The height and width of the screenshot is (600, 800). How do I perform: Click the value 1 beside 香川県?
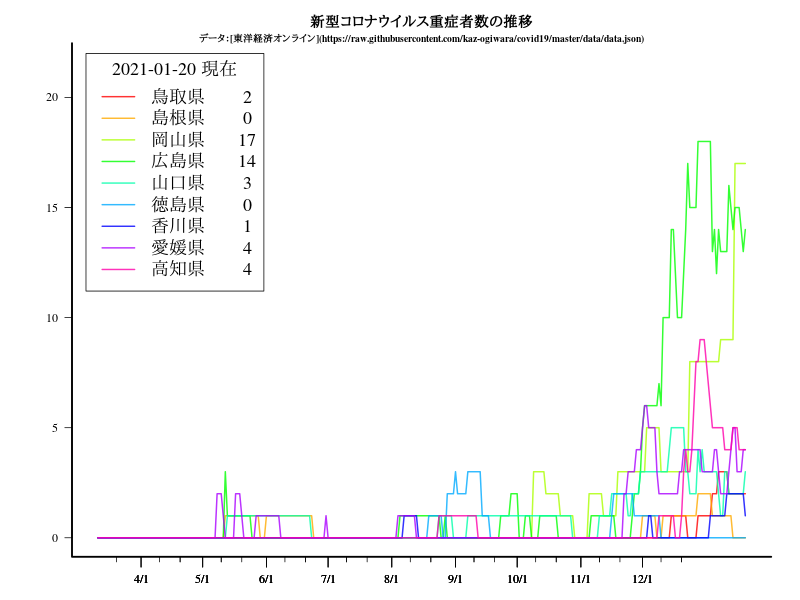(x=247, y=226)
